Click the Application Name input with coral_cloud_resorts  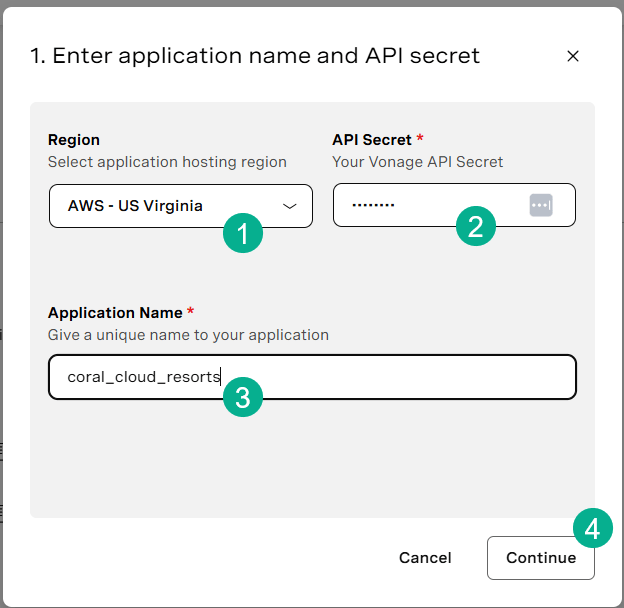pyautogui.click(x=312, y=377)
